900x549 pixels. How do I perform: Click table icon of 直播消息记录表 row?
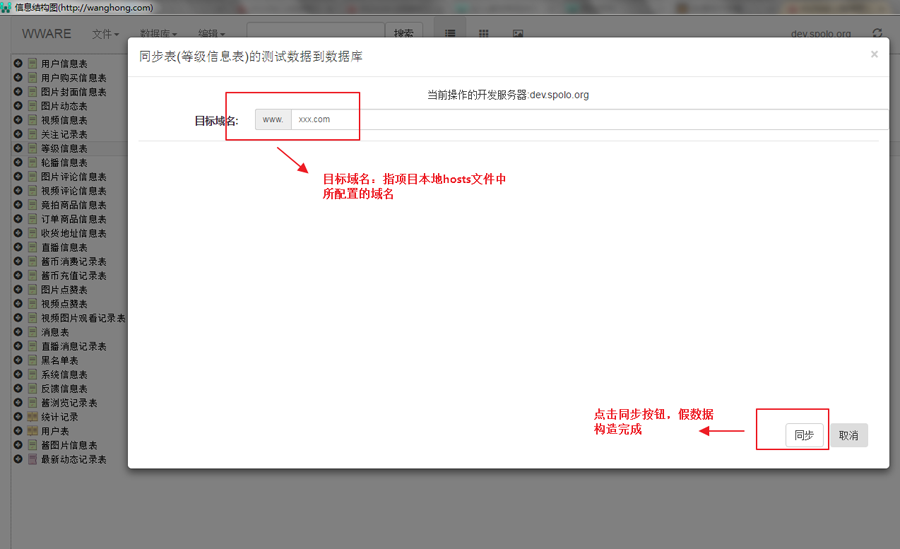tap(33, 346)
